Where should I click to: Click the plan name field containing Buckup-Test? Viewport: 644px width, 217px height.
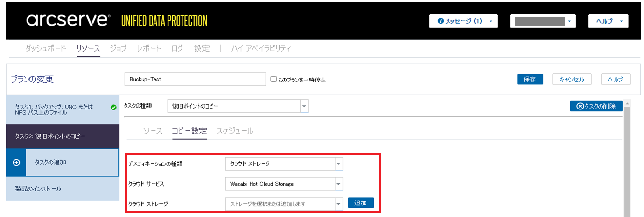[195, 79]
